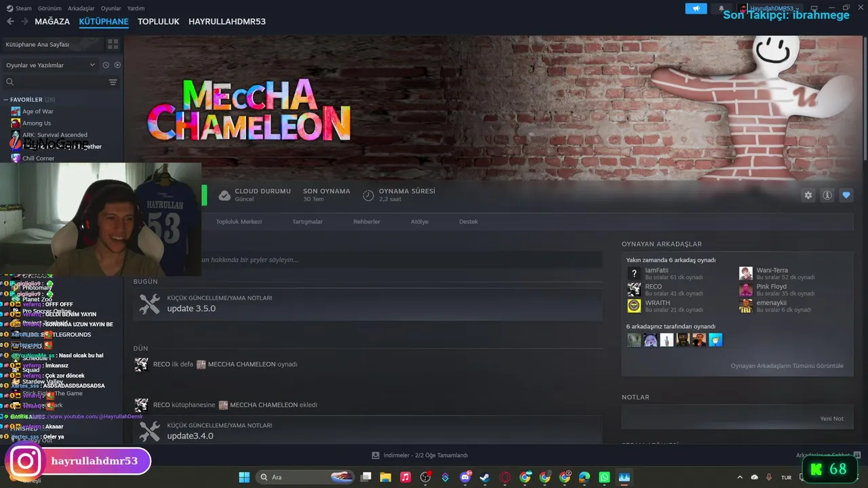Toggle favorite heart for Meccha Chameleon
The image size is (868, 488).
pos(846,195)
